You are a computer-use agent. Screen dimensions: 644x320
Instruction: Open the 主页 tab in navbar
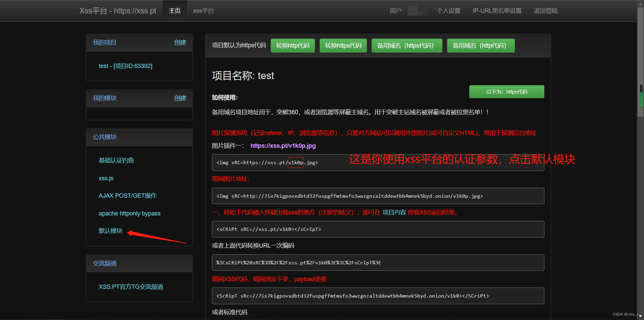(175, 11)
